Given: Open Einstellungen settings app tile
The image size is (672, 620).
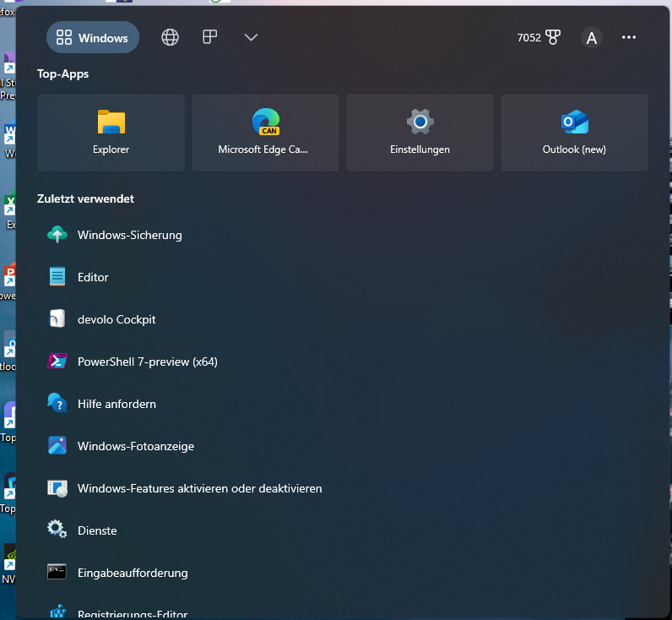Looking at the screenshot, I should pos(420,133).
